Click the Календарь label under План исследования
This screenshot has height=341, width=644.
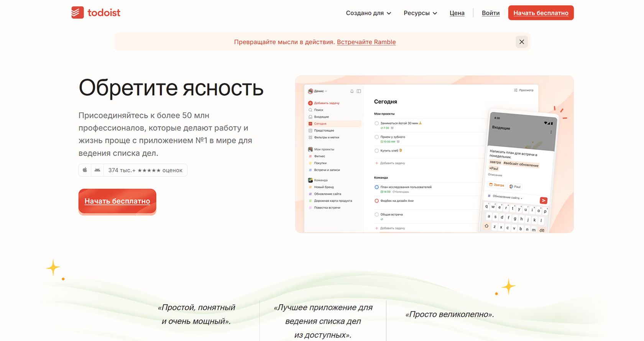tap(401, 192)
